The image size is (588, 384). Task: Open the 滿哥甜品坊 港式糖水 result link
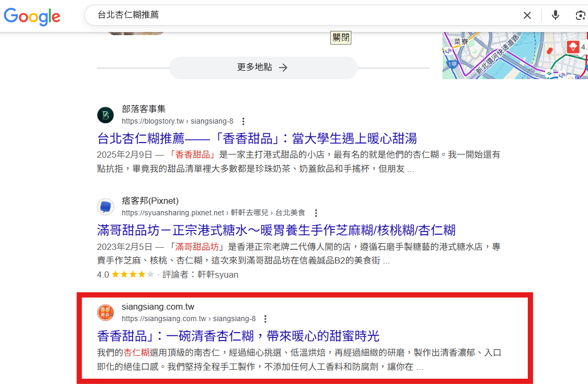276,229
